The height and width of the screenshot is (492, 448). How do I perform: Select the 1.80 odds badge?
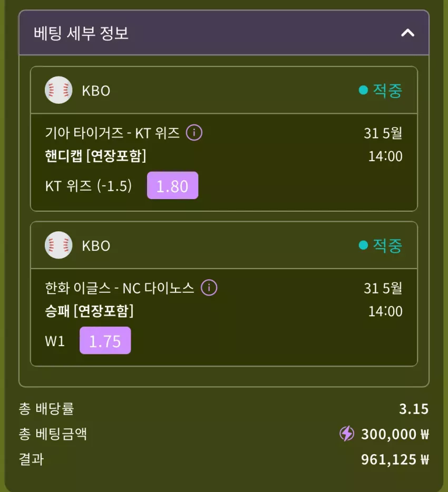173,185
